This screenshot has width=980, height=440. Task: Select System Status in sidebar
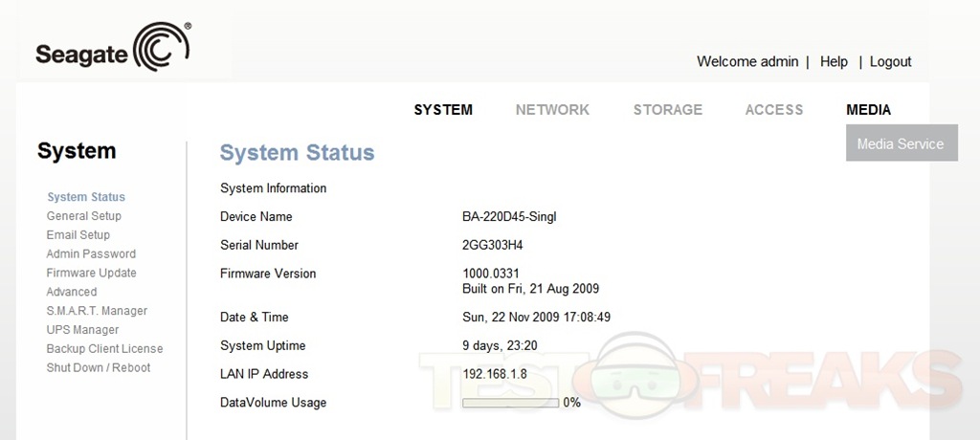click(x=86, y=197)
